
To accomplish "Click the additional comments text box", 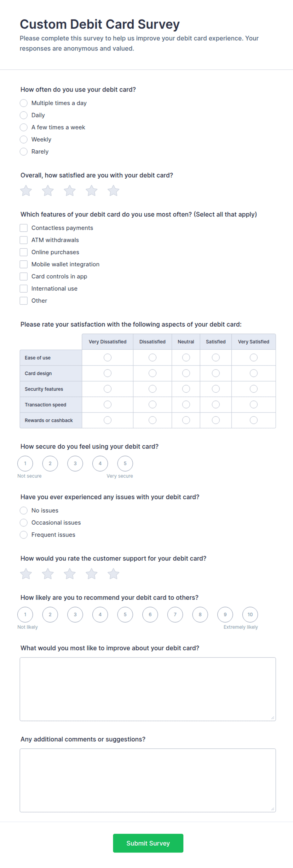I will [148, 780].
